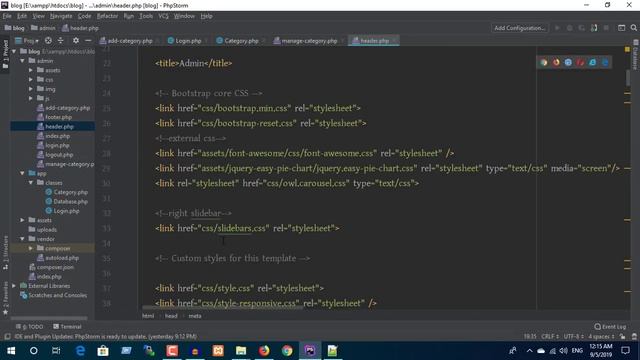
Task: Toggle 1: Project tool window stripe
Action: click(x=5, y=55)
